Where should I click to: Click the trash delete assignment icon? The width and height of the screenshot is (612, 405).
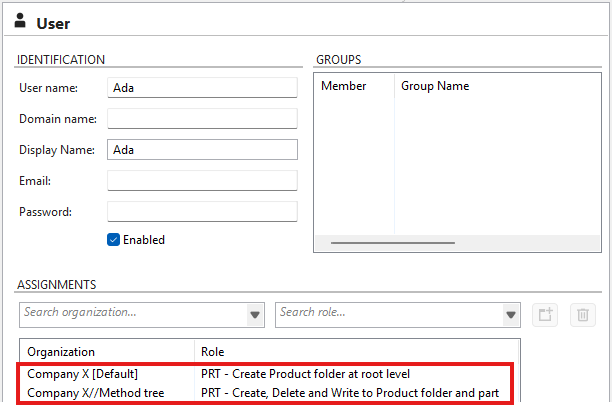[x=581, y=314]
